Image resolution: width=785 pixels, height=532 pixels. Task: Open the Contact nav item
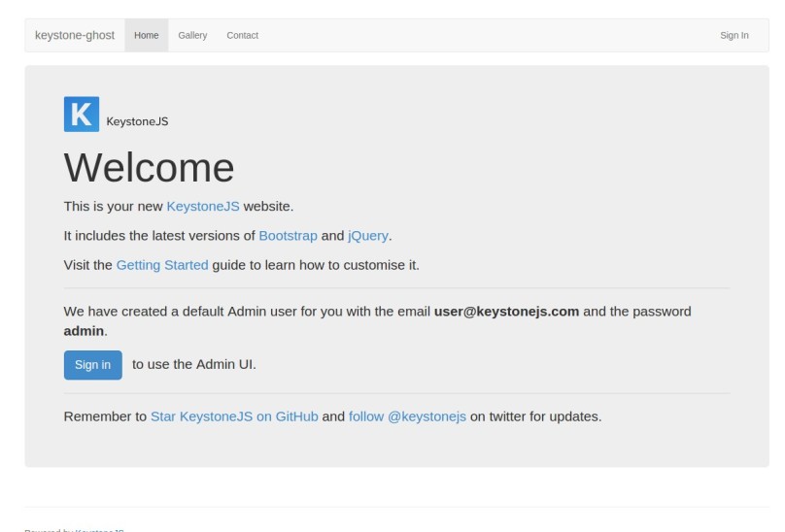[242, 36]
